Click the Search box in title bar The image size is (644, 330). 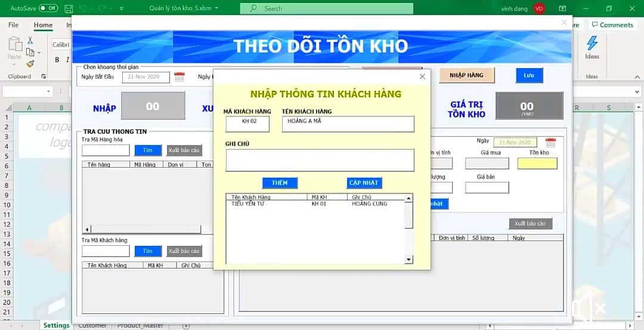[x=327, y=8]
